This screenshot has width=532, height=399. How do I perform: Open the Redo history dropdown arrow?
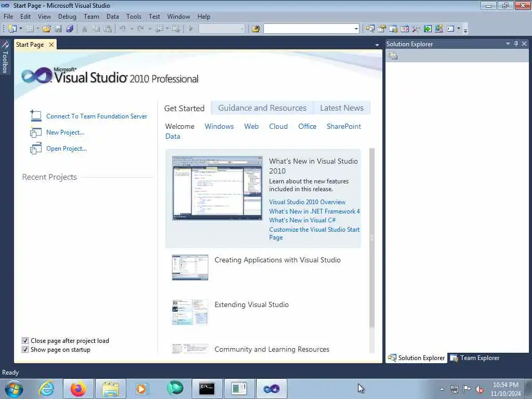click(150, 29)
